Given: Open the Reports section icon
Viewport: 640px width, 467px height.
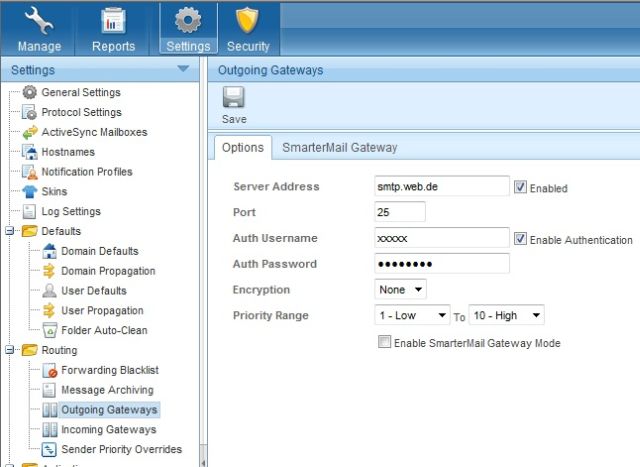Looking at the screenshot, I should click(113, 28).
